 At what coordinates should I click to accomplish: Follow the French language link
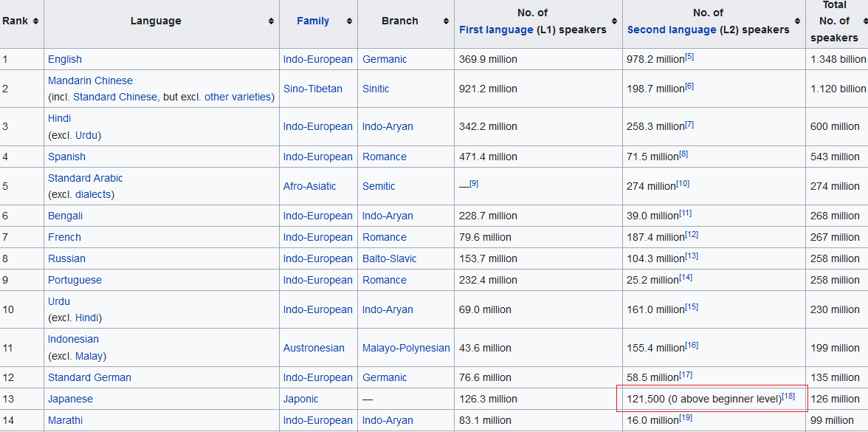[x=64, y=237]
